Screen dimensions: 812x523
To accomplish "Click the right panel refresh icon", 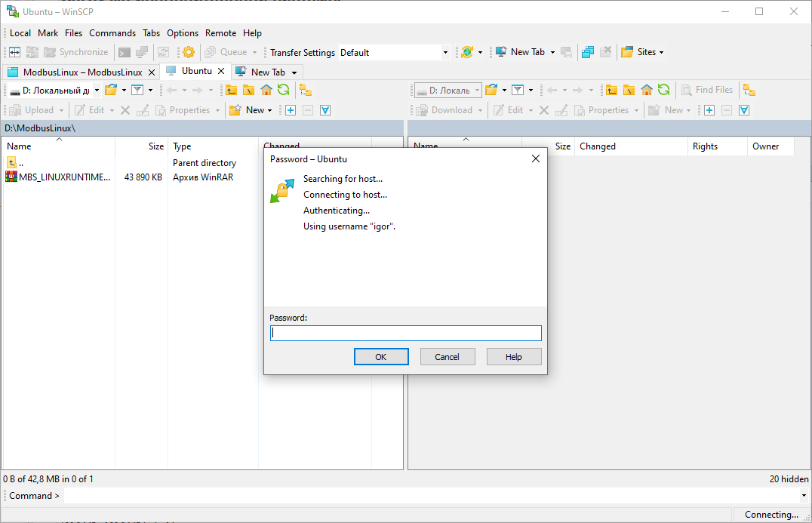I will [x=663, y=90].
